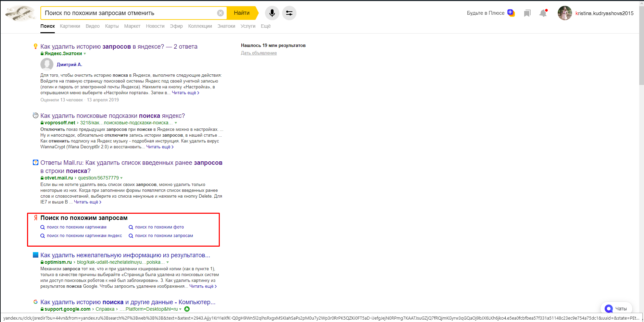This screenshot has width=644, height=322.
Task: Click the Yandex Plus badge icon
Action: tap(511, 13)
